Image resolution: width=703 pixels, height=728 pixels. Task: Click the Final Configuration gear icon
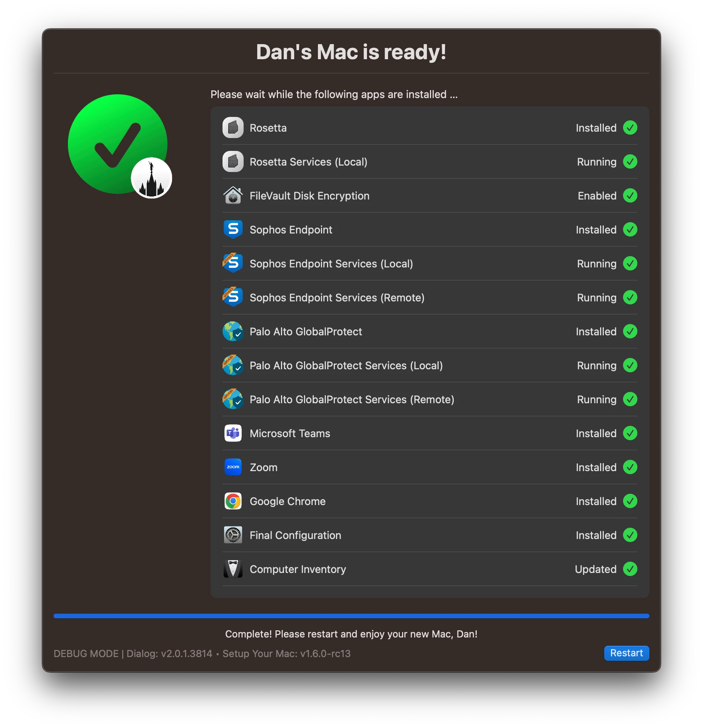(x=233, y=535)
